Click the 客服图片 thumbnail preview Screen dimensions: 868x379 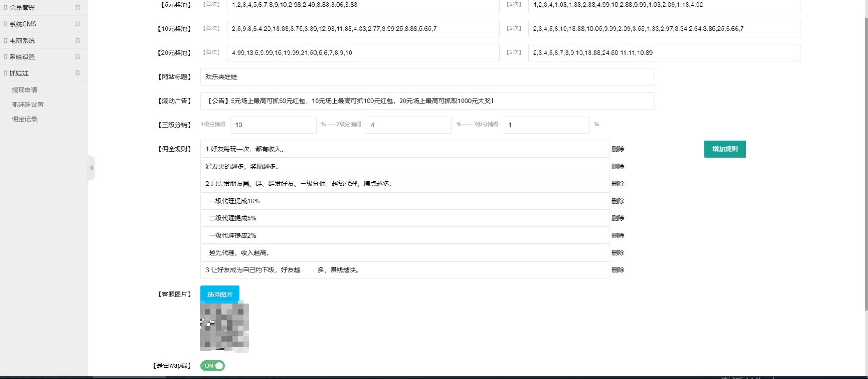[x=224, y=327]
